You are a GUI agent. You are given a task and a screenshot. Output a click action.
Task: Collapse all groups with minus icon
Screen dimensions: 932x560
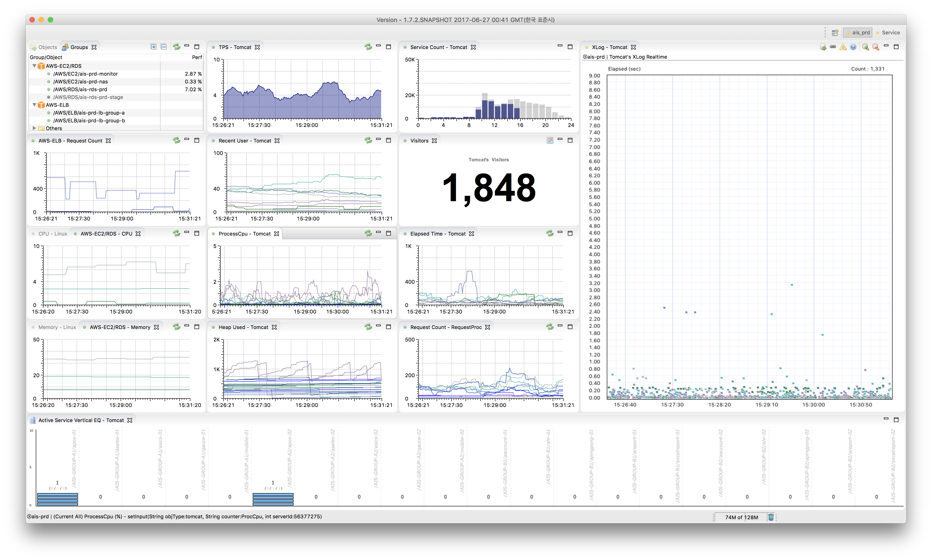[164, 47]
